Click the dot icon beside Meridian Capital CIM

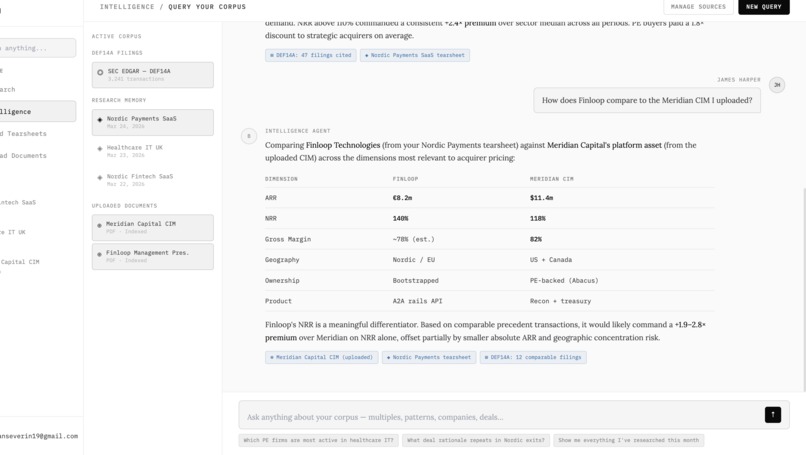(x=99, y=225)
